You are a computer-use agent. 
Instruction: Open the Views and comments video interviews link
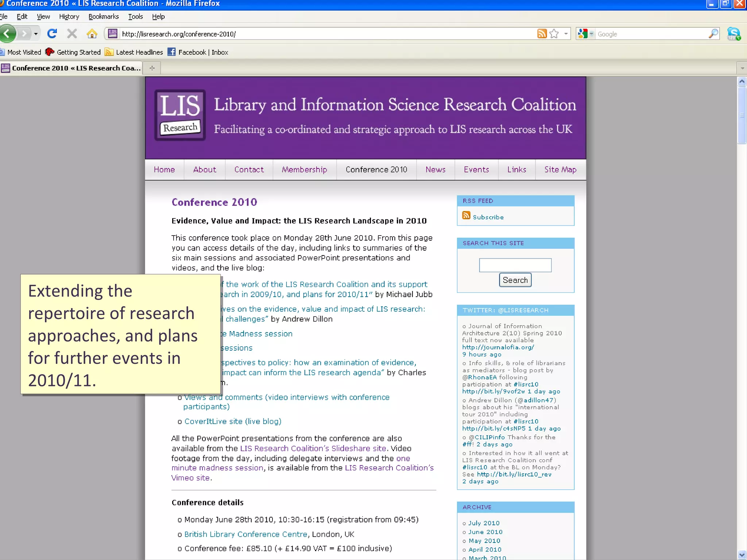pos(286,402)
